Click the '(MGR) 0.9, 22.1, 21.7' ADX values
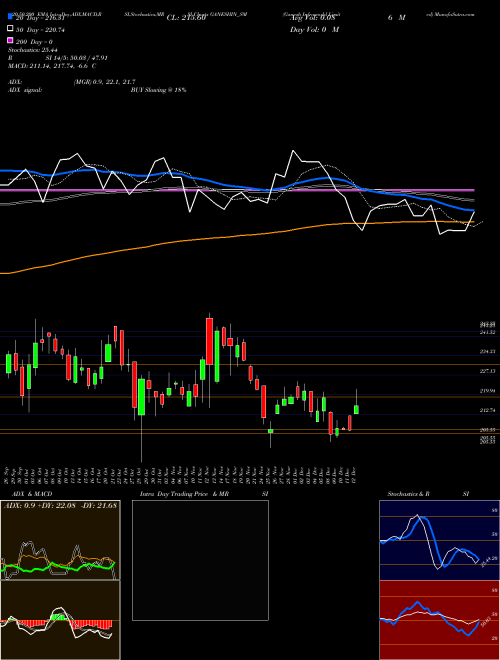This screenshot has height=660, width=500. click(x=104, y=82)
